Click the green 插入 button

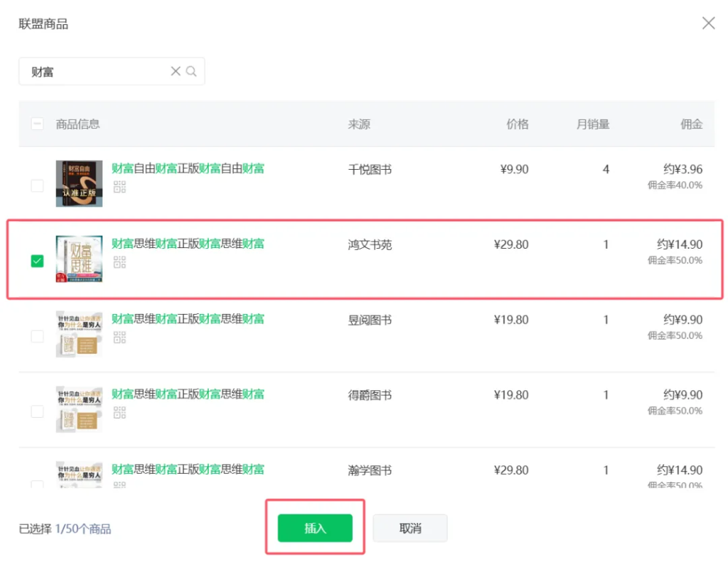315,528
